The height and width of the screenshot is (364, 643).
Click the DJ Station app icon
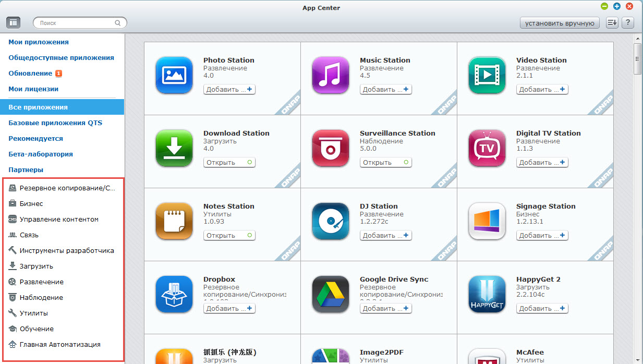pyautogui.click(x=331, y=221)
